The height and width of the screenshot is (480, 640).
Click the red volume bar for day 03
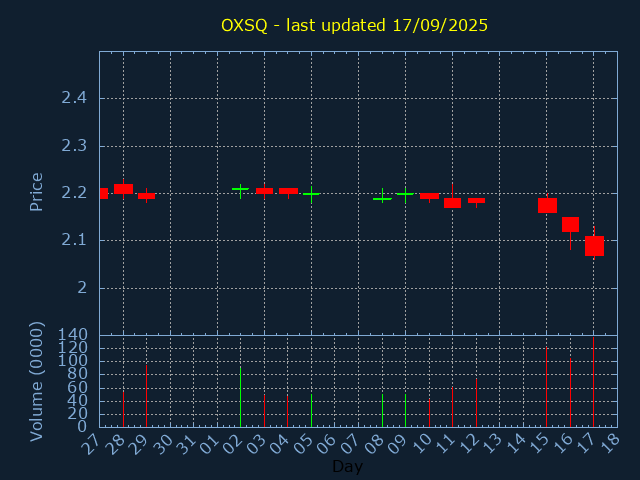264,411
